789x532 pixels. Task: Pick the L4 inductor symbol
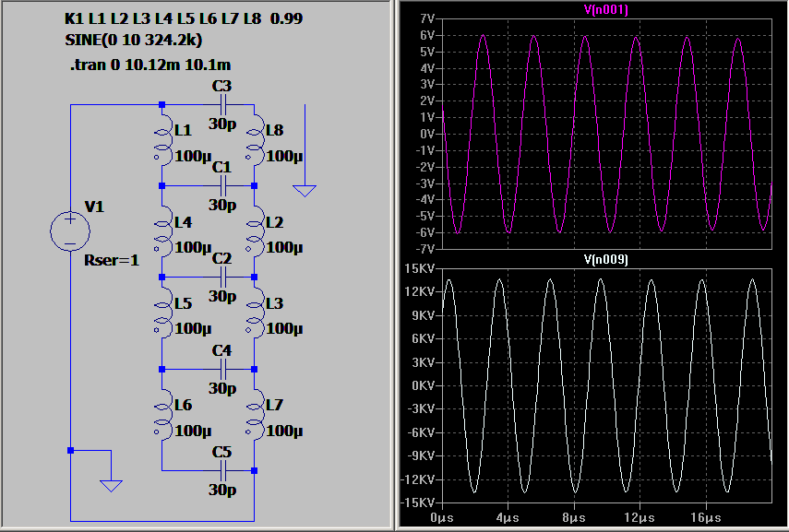tap(163, 231)
